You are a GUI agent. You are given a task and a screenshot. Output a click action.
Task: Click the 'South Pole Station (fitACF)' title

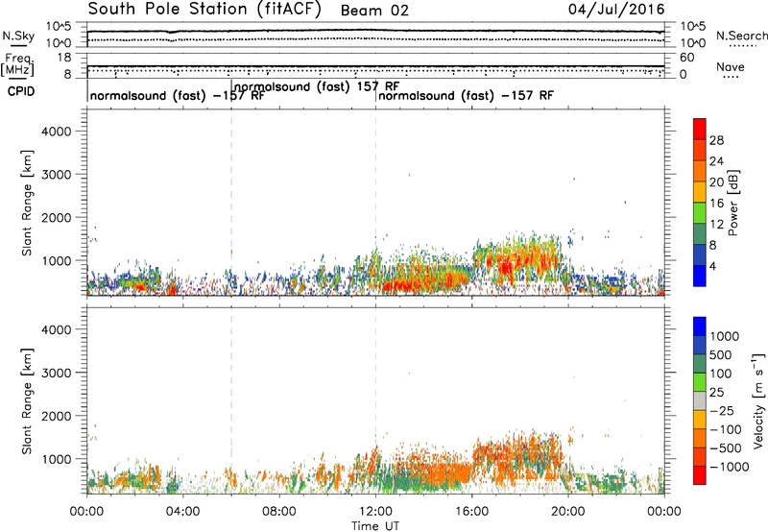point(204,10)
